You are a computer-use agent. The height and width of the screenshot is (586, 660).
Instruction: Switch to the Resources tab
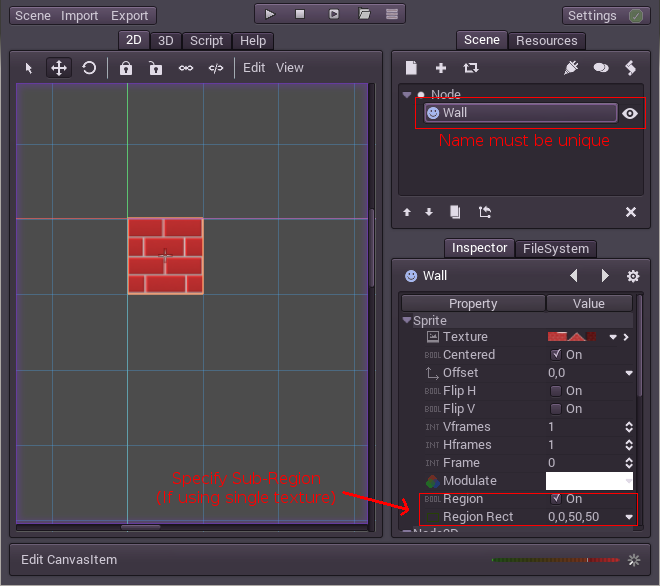546,41
